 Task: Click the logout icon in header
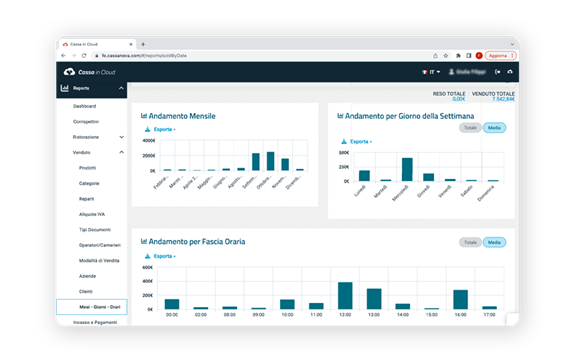pyautogui.click(x=497, y=72)
